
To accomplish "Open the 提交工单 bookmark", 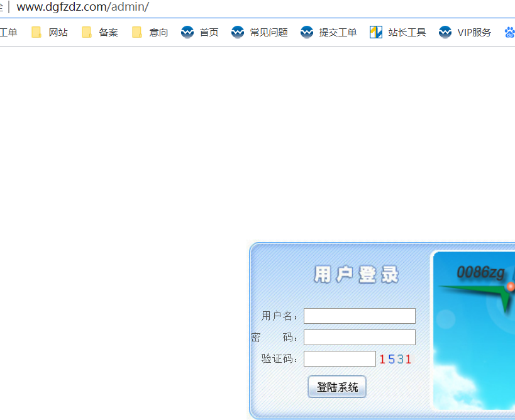I will tap(329, 33).
